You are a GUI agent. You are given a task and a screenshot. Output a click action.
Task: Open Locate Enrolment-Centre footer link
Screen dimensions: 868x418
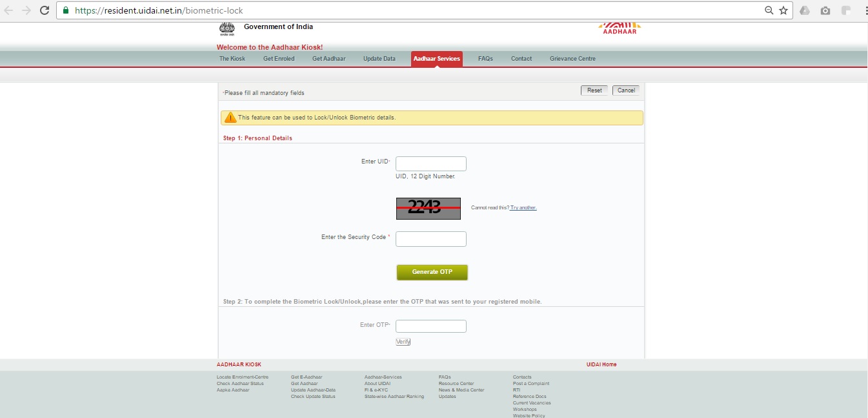pyautogui.click(x=243, y=377)
